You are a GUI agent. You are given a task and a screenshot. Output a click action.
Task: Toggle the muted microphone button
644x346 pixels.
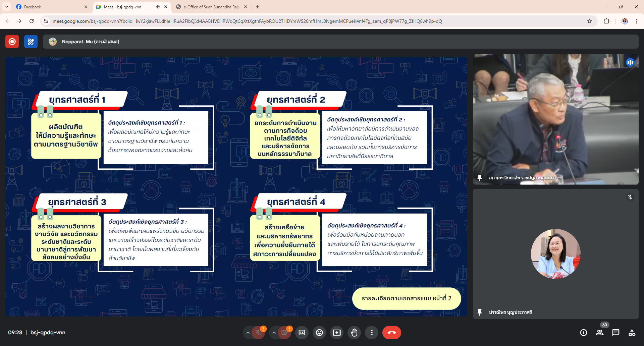(258, 333)
